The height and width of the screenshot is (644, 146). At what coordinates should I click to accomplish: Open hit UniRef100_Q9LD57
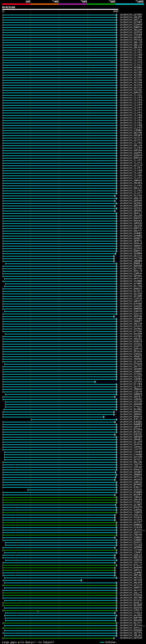(131, 17)
